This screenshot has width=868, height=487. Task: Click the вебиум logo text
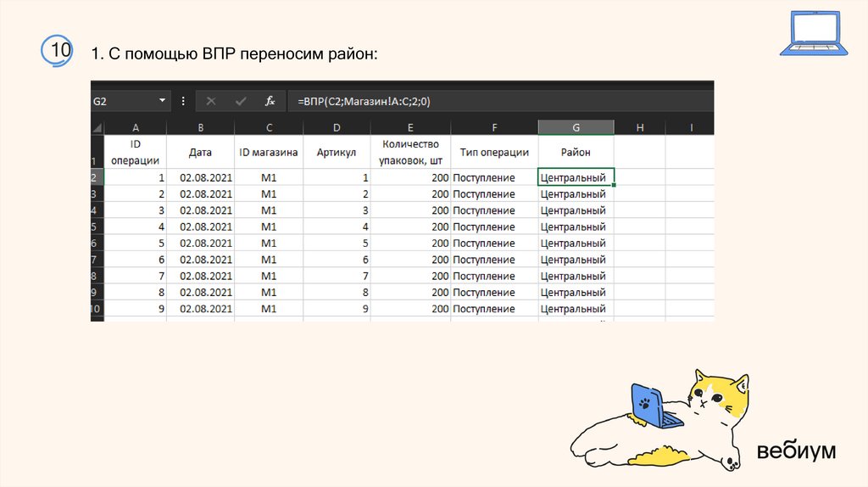pos(796,451)
